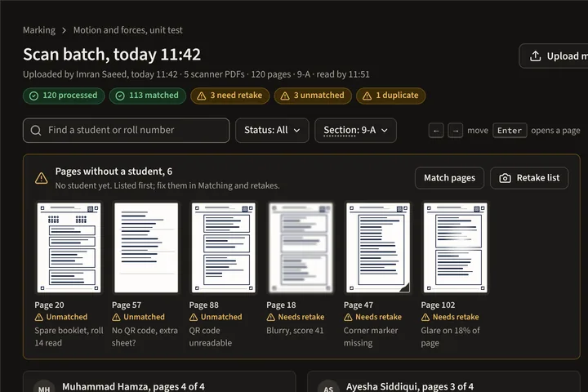Click the checkmark icon in 120 processed
This screenshot has height=392, width=588.
click(33, 96)
